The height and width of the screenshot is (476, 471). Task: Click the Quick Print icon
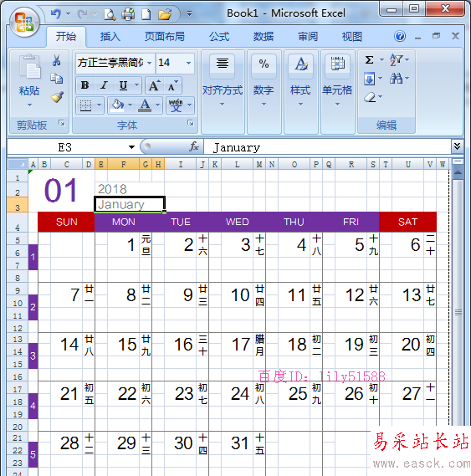(128, 14)
